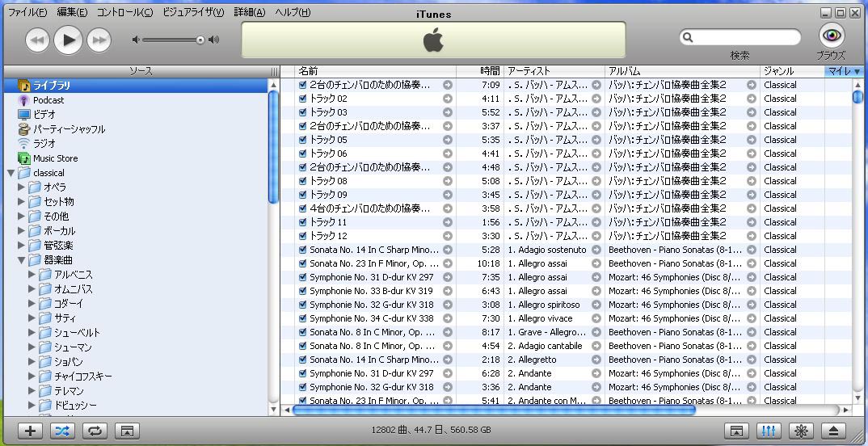Image resolution: width=868 pixels, height=446 pixels.
Task: Open the 編集 menu
Action: pyautogui.click(x=72, y=12)
